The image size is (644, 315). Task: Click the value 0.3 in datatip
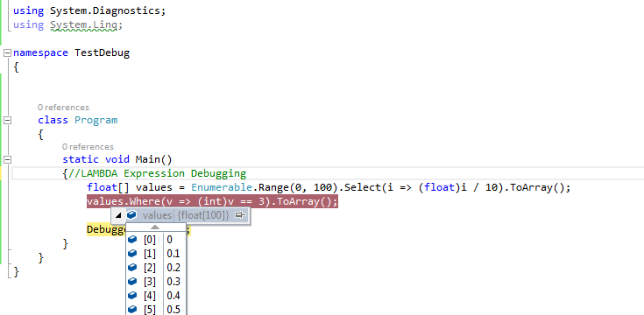[173, 282]
